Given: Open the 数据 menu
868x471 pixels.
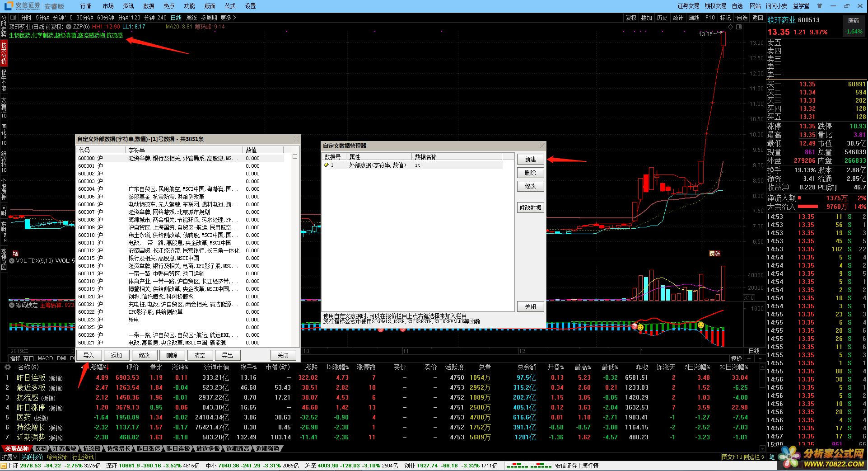Looking at the screenshot, I should click(x=149, y=6).
